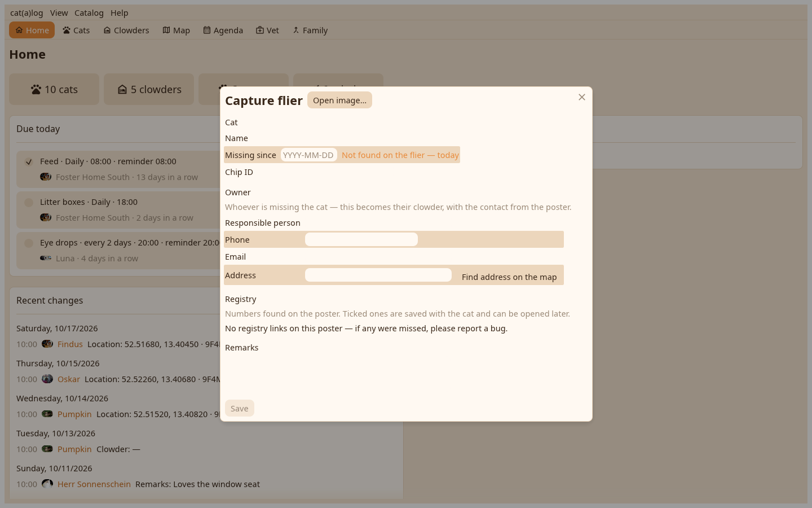
Task: Close the Capture flier dialog
Action: (x=582, y=97)
